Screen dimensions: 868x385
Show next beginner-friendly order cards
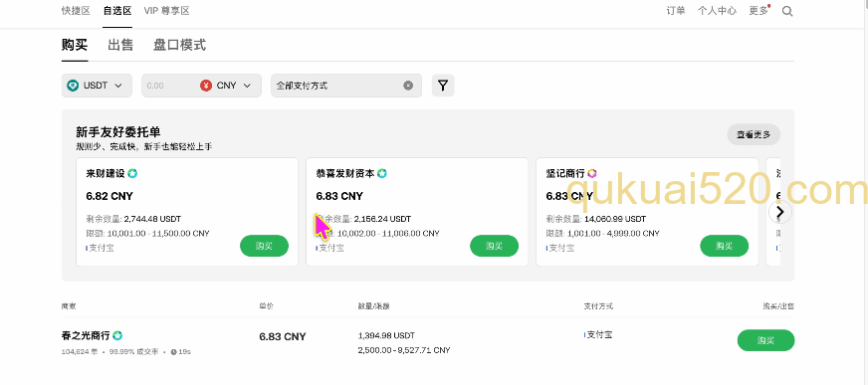point(780,212)
